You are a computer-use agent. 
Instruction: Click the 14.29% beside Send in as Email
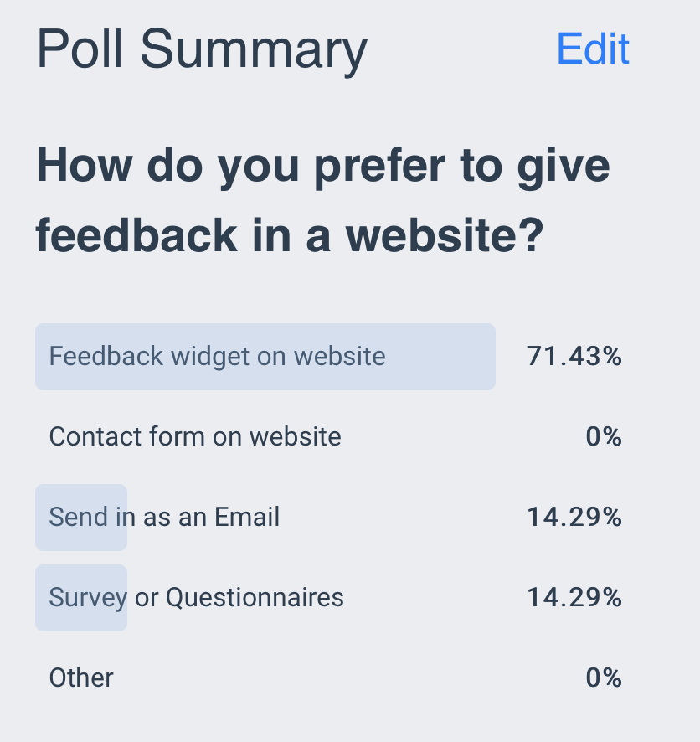[574, 517]
